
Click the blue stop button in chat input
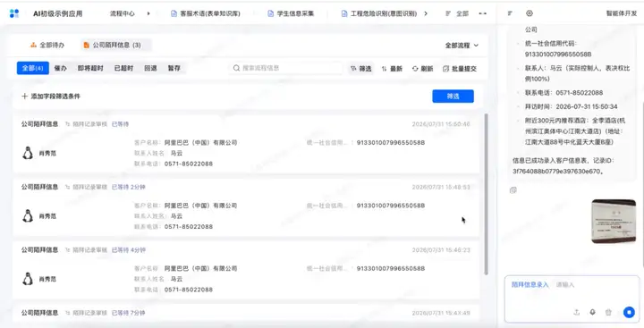629,313
